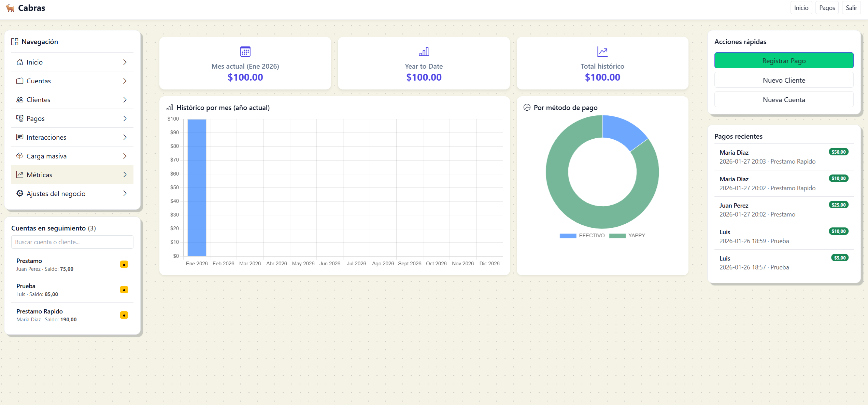
Task: Click the Cabras goat logo icon
Action: click(10, 8)
